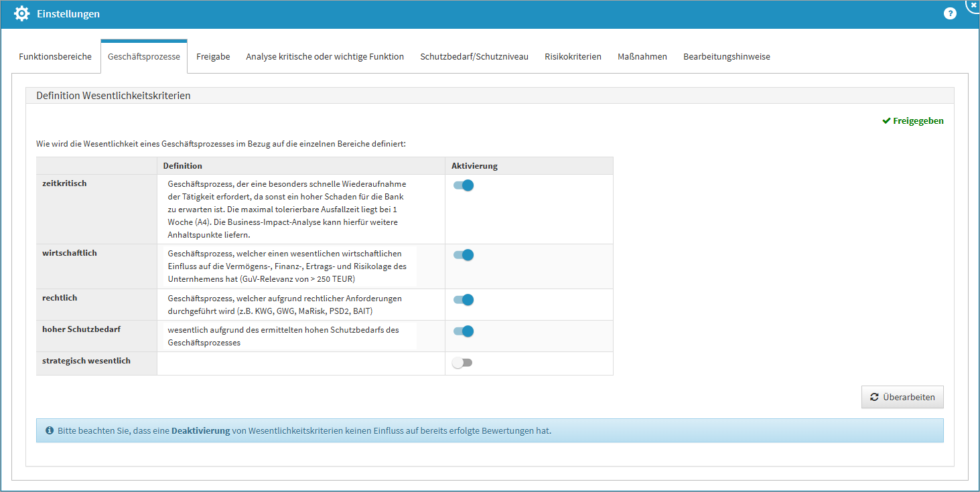Screen dimensions: 980x492
Task: Open the Schutzbedarf/Schutzniveau tab
Action: coord(474,57)
